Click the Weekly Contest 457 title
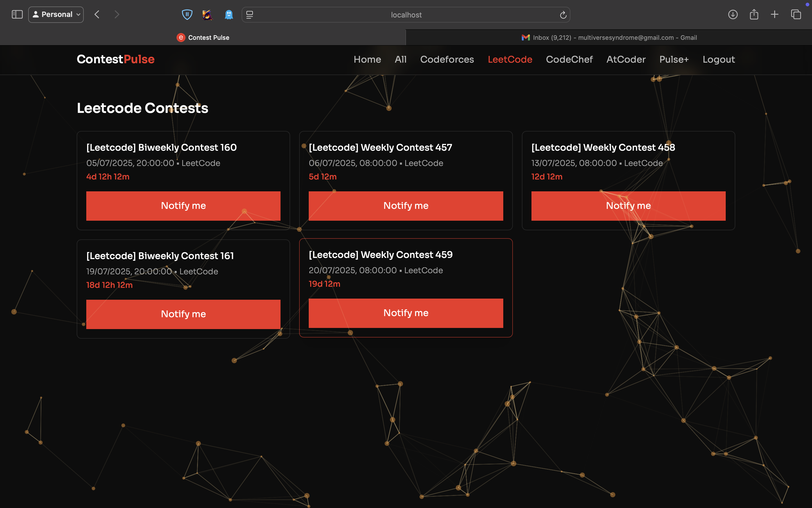This screenshot has height=508, width=812. click(380, 148)
